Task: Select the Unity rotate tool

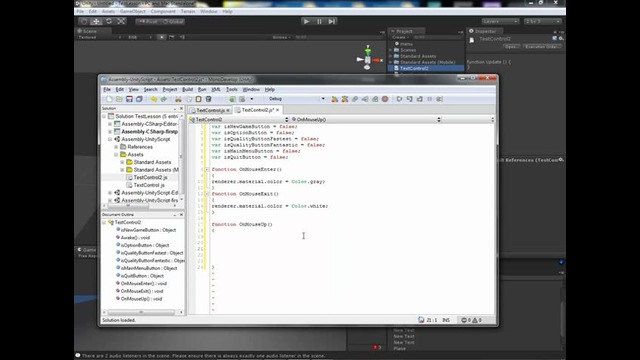Action: tap(109, 21)
